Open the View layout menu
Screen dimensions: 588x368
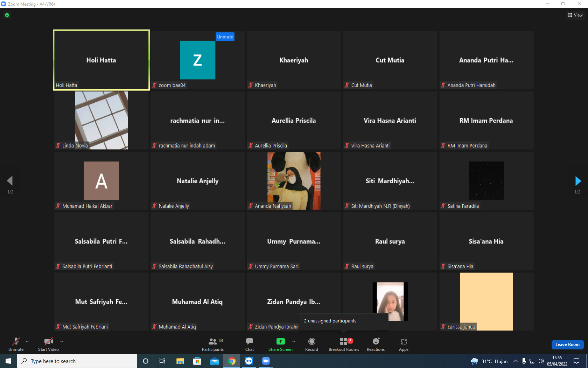[575, 15]
